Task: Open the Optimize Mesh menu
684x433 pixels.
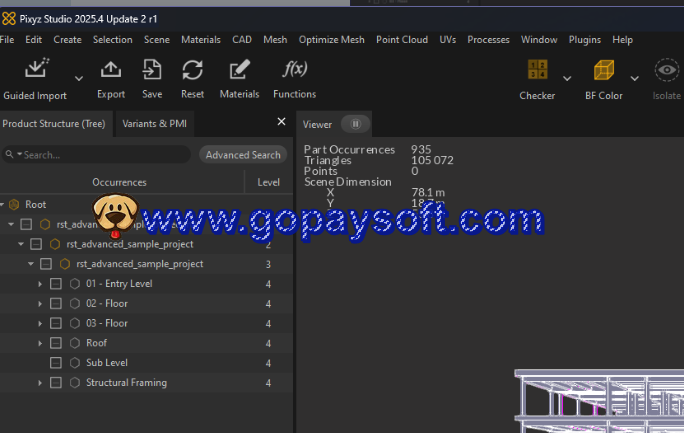Action: click(x=332, y=40)
